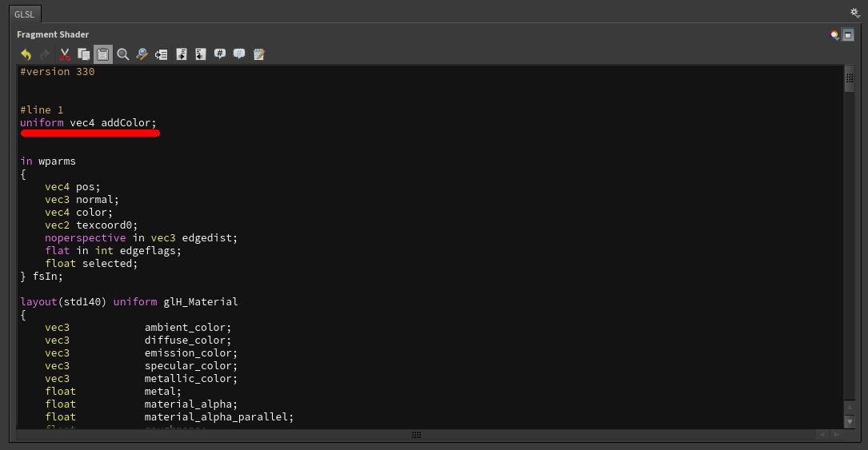The image size is (868, 450).
Task: Uncomment lines with the faded hash bubble icon
Action: point(239,54)
